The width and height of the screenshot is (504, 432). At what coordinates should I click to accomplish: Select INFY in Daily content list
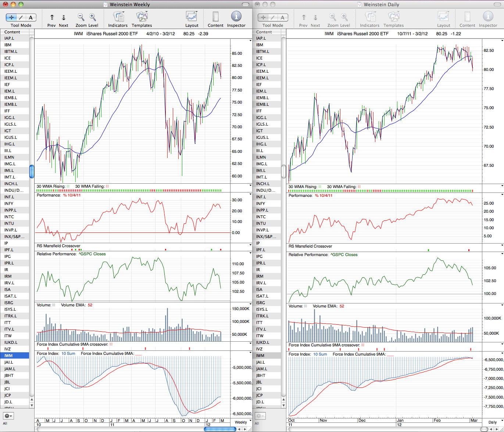(267, 204)
